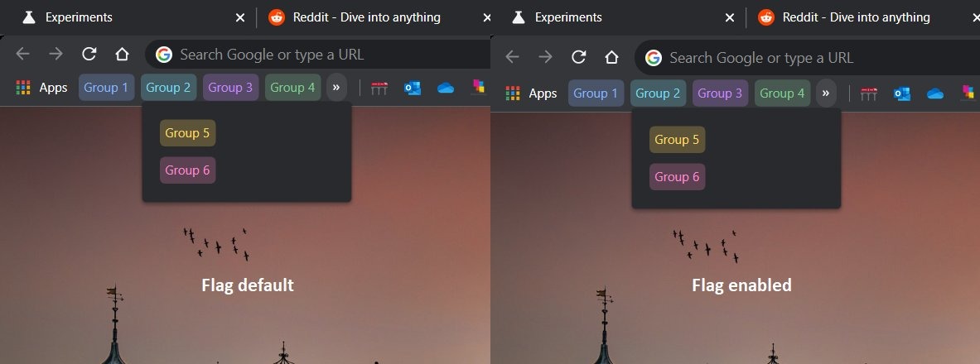Open purple Group 3 chip in right window

point(720,93)
